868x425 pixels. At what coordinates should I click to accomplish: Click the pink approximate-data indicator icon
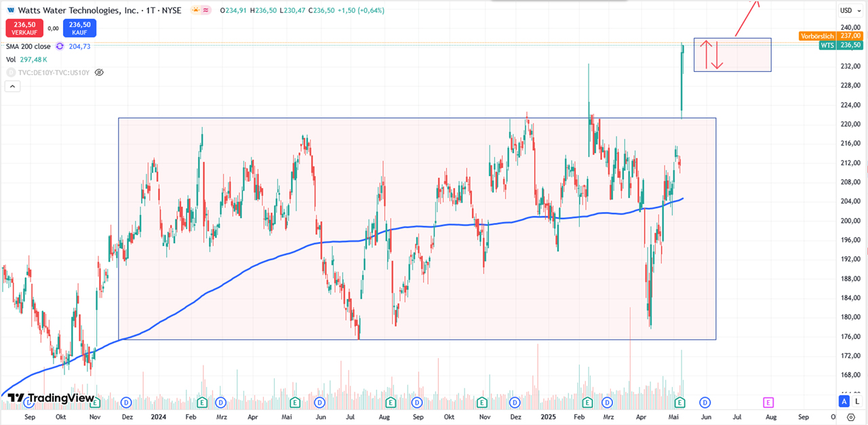206,10
